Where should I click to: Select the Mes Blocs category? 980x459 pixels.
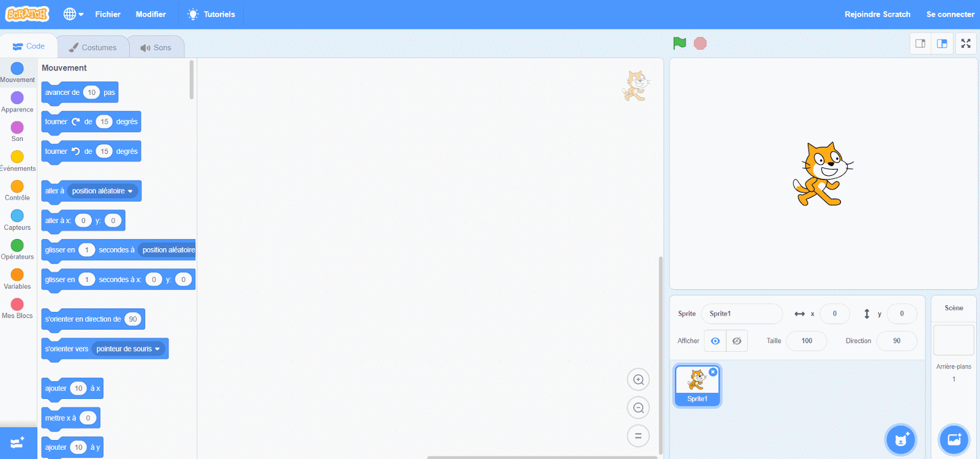click(17, 308)
